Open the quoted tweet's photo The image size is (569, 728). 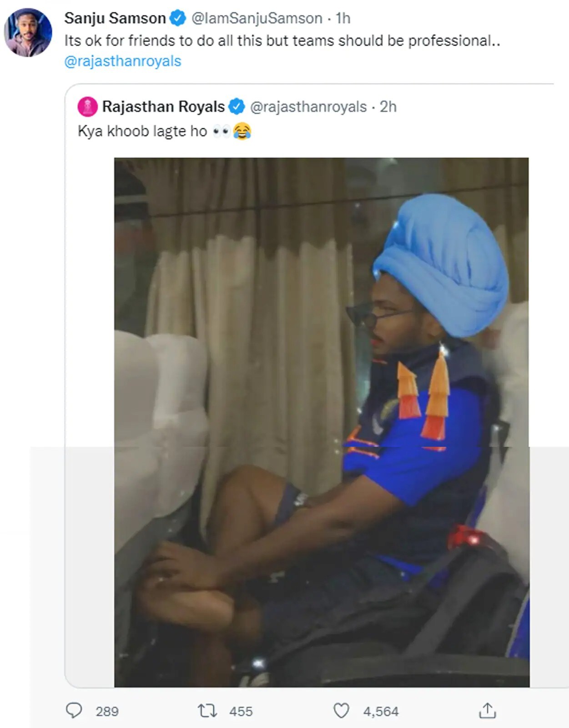pyautogui.click(x=322, y=422)
